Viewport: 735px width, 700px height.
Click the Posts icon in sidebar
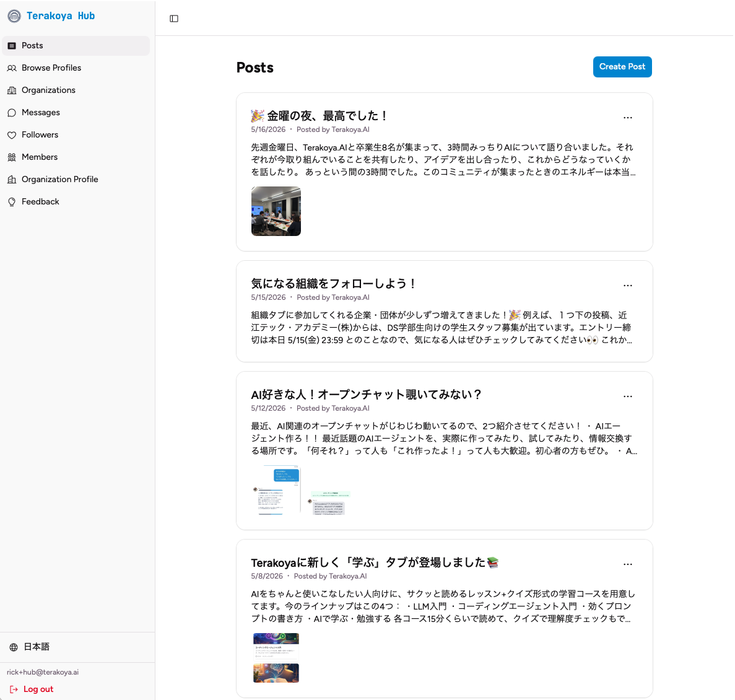pos(12,46)
